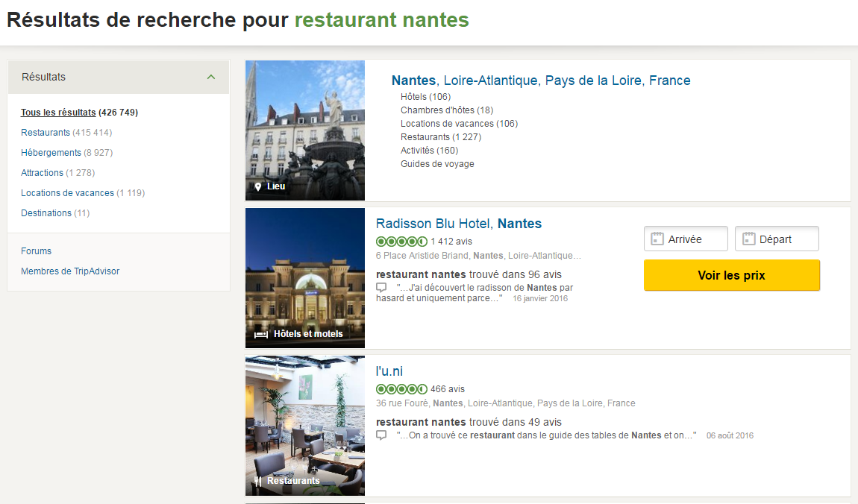Select the Restaurants filter in the sidebar
Image resolution: width=858 pixels, height=504 pixels.
[46, 131]
